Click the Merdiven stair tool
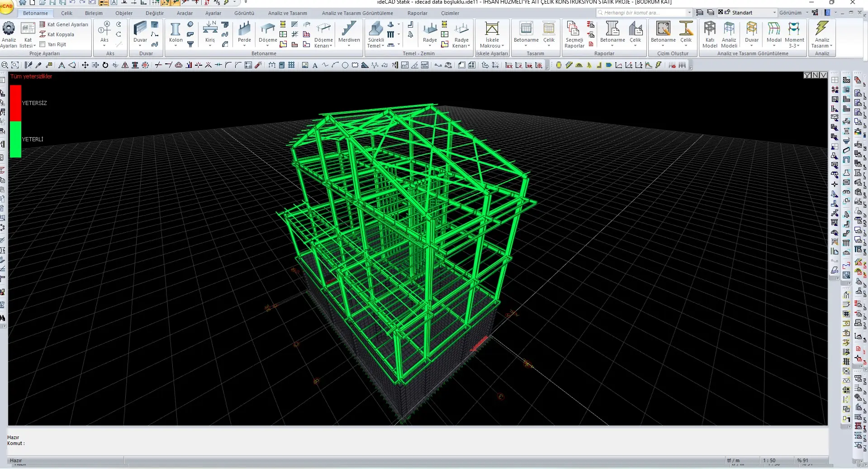This screenshot has width=868, height=469. pyautogui.click(x=349, y=31)
